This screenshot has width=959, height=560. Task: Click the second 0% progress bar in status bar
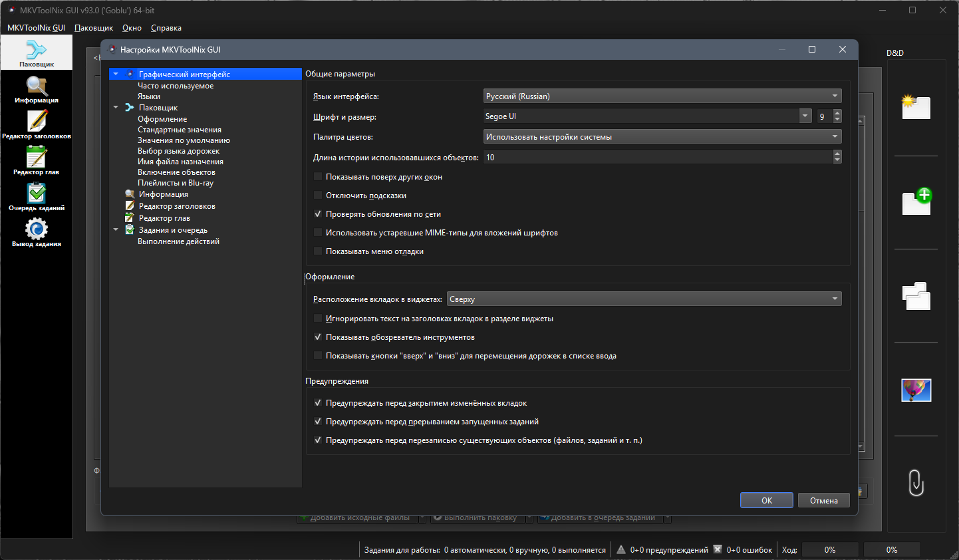click(x=892, y=549)
